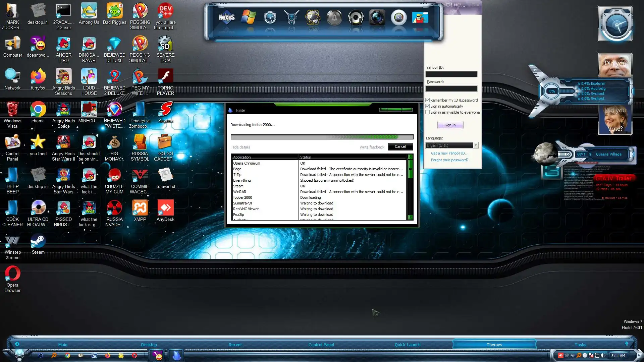Expand the Language dropdown in Yahoo Messenger
Screen dimensions: 644x362
pyautogui.click(x=475, y=145)
